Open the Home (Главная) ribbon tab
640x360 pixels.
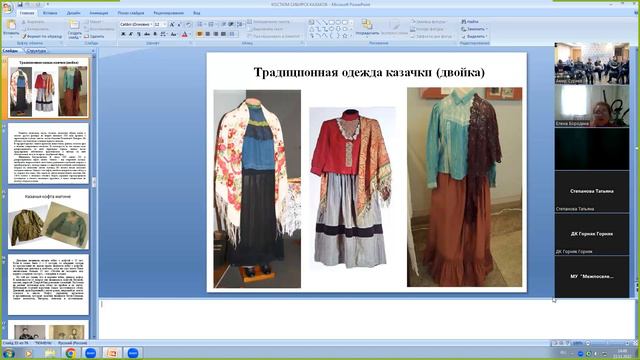coord(27,13)
